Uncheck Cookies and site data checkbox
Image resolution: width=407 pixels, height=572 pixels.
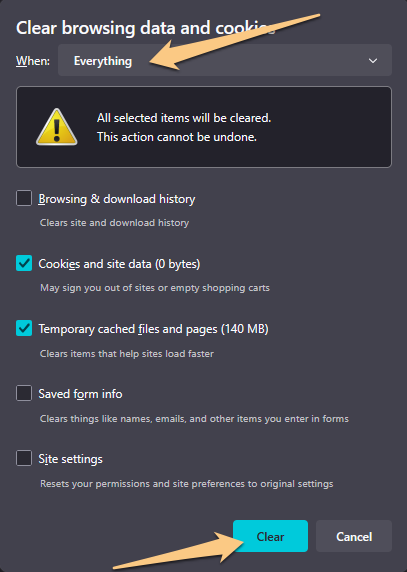(x=24, y=263)
